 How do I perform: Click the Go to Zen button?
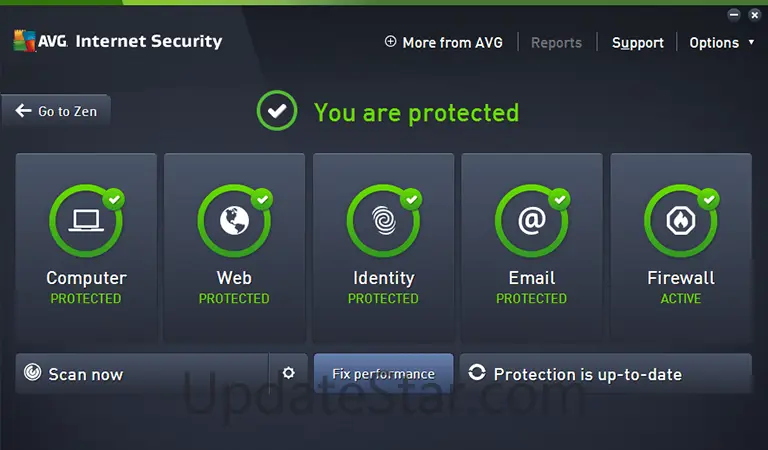[x=57, y=111]
